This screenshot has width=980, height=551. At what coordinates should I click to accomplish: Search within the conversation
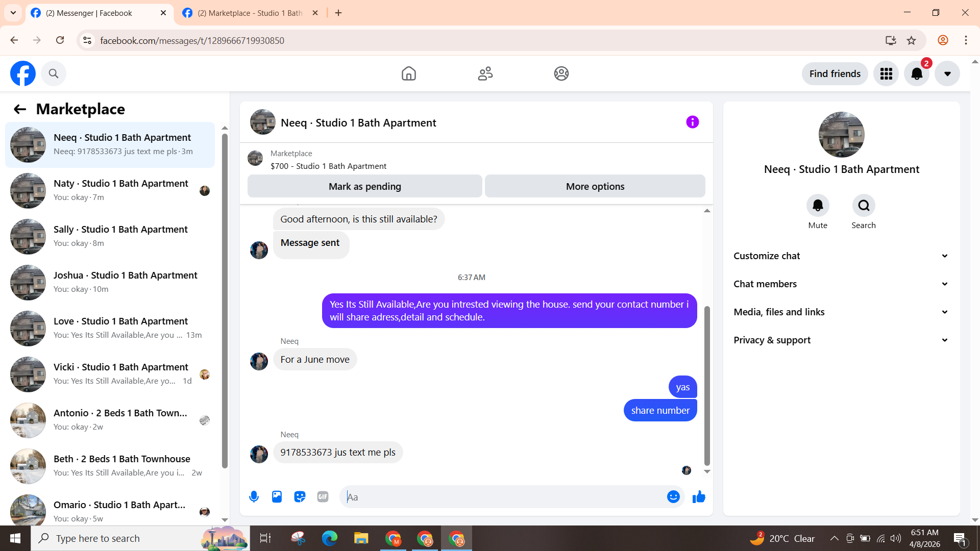click(864, 206)
